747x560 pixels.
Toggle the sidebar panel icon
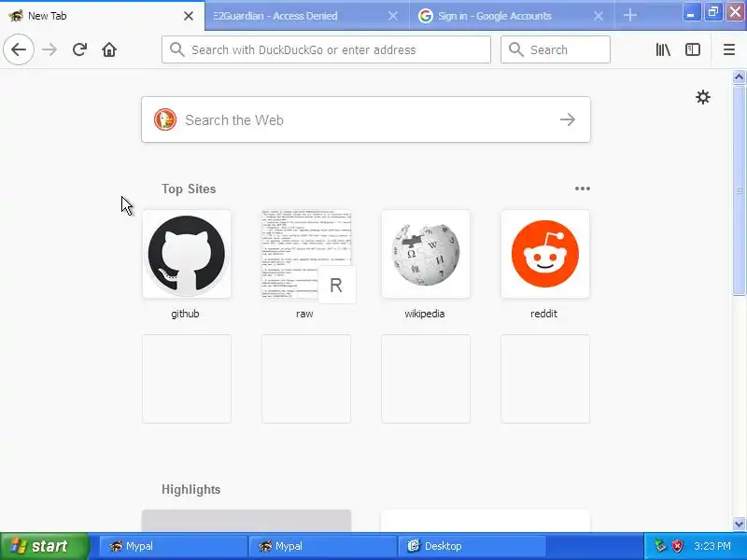[692, 49]
